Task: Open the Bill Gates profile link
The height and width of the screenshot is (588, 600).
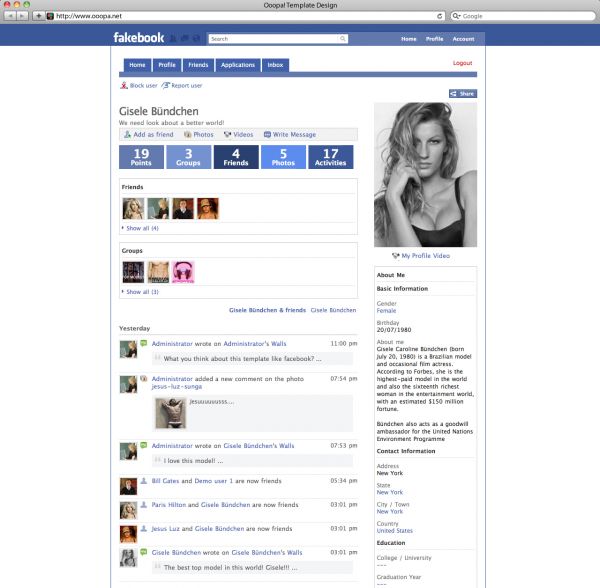Action: [165, 481]
